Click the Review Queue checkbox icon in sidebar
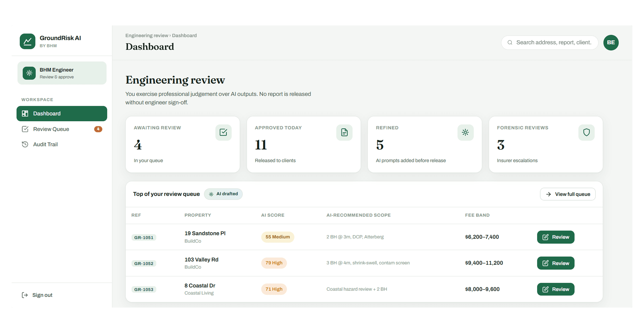Viewport: 644px width, 333px height. coord(25,129)
